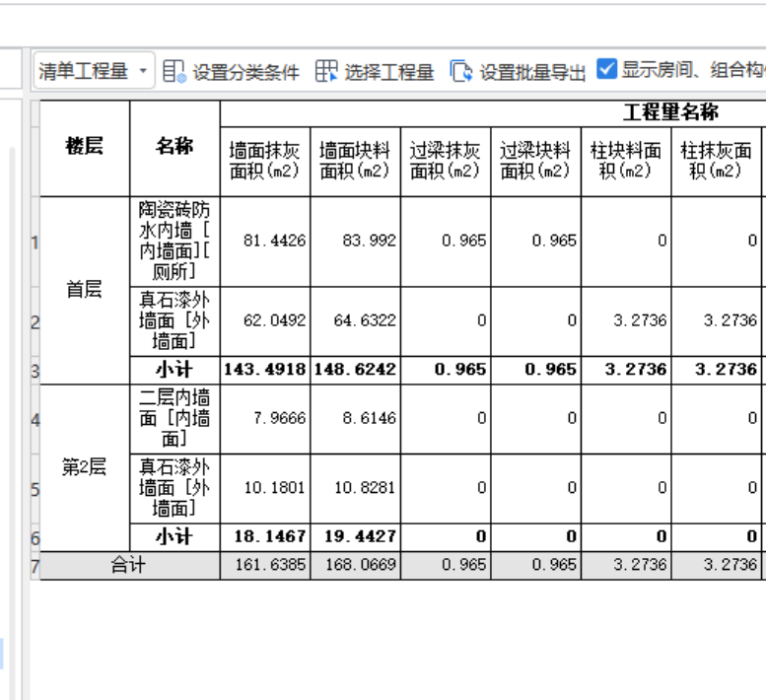Select 真石漆外墙面 name cell under 第2层
This screenshot has height=700, width=766.
[x=174, y=488]
